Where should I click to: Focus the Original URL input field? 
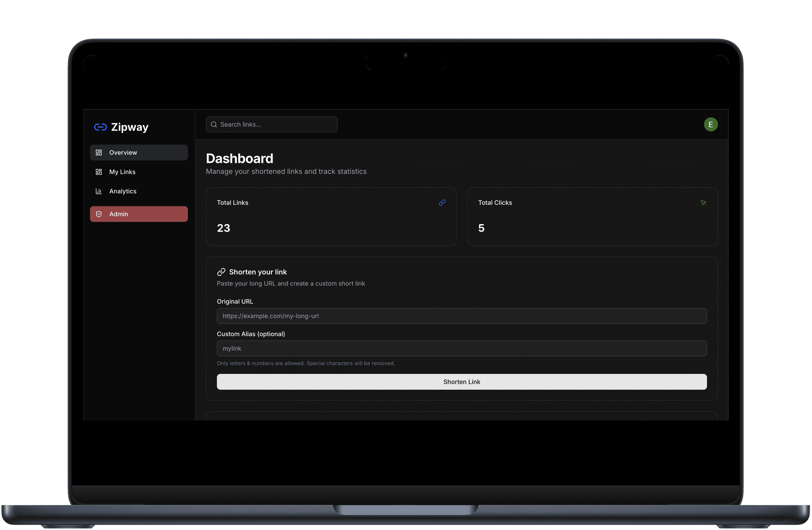[462, 316]
